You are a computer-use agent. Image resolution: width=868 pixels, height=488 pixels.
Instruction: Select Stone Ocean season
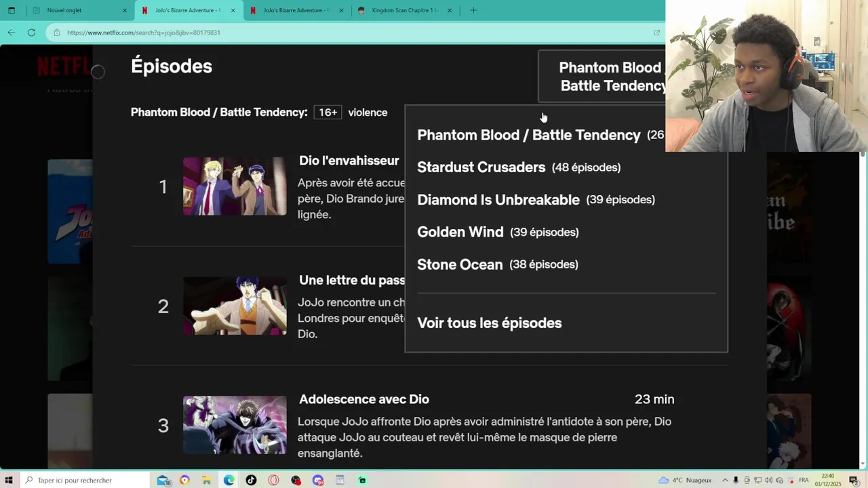[498, 264]
